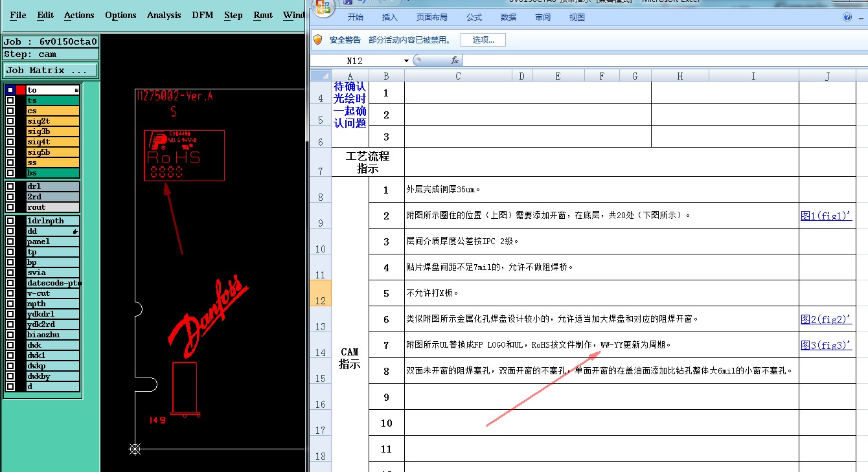Open Excel Help via the question mark icon
The height and width of the screenshot is (472, 868).
pyautogui.click(x=847, y=17)
